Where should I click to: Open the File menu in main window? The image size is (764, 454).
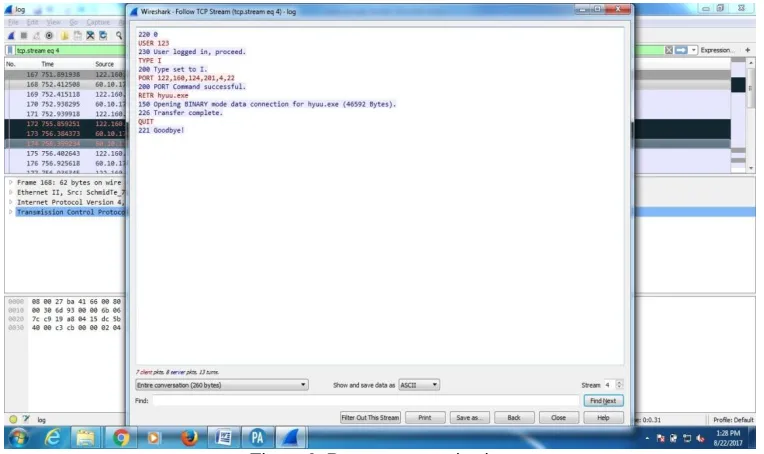click(x=13, y=22)
